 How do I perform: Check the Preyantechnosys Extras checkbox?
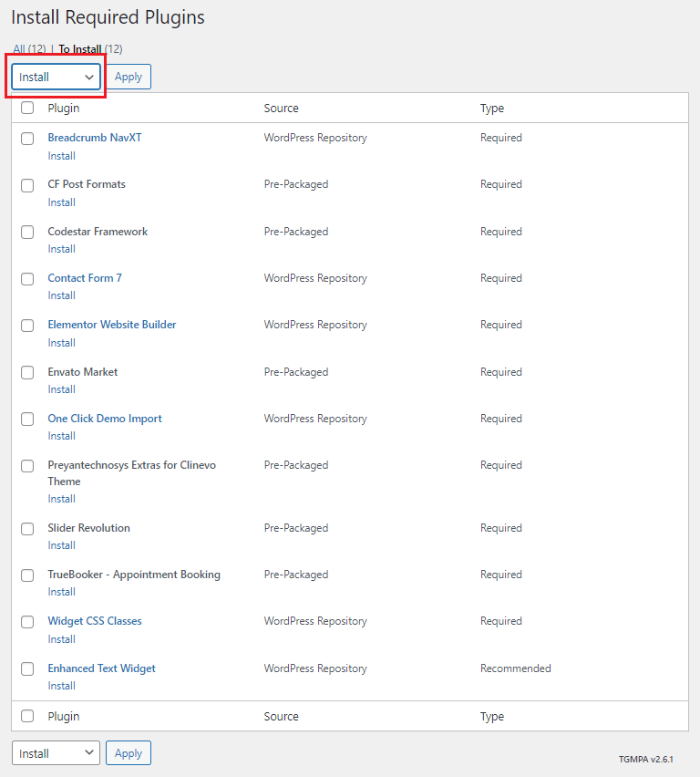[27, 466]
